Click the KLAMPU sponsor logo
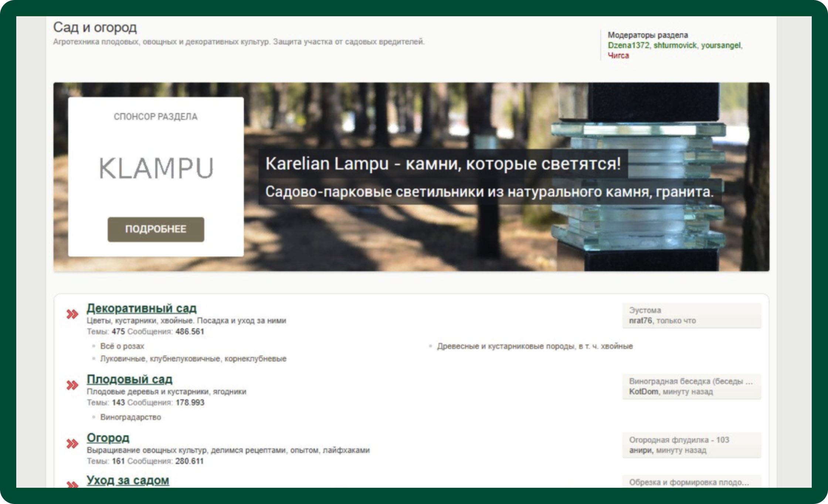Image resolution: width=828 pixels, height=504 pixels. pos(156,168)
